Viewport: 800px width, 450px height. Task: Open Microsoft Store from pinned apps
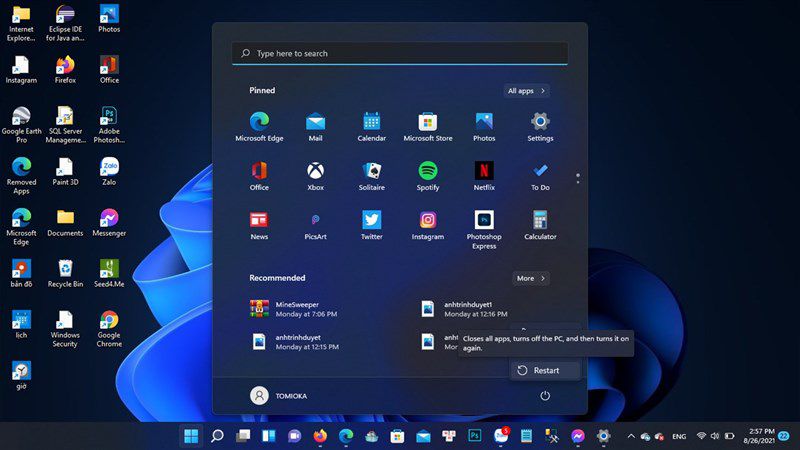(x=428, y=127)
